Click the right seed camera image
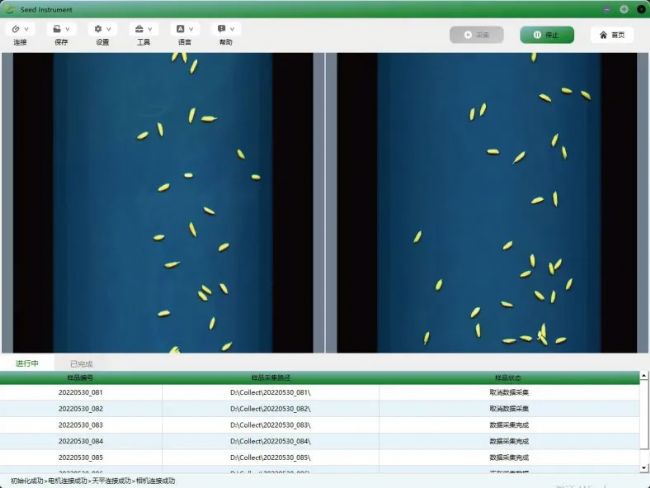 (x=487, y=202)
